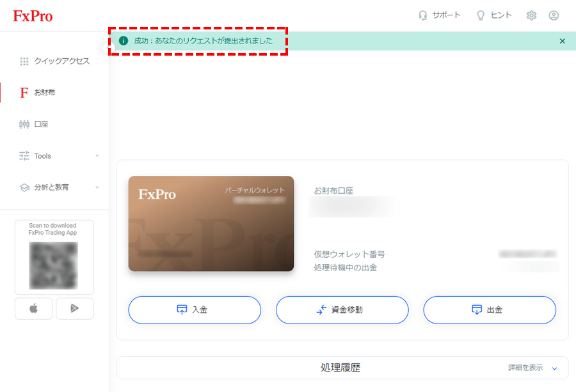This screenshot has height=392, width=576.
Task: Expand 分析と教育 sidebar menu
Action: (59, 187)
